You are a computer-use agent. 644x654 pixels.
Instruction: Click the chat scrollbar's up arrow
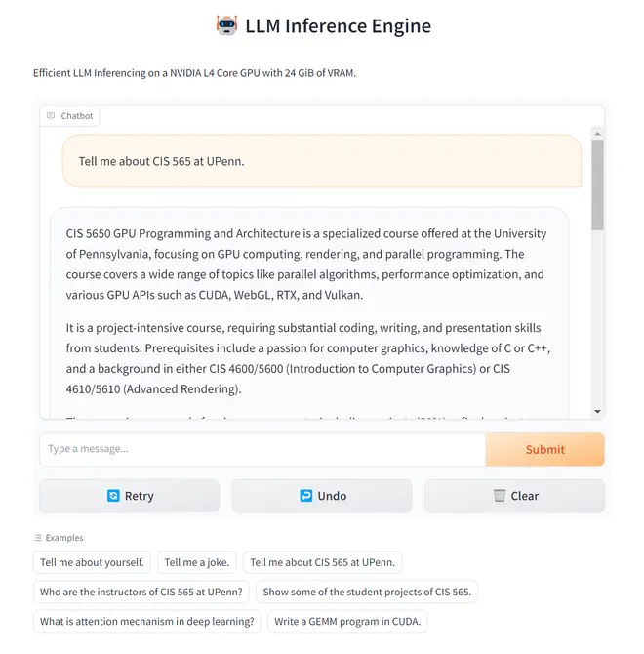pyautogui.click(x=597, y=135)
